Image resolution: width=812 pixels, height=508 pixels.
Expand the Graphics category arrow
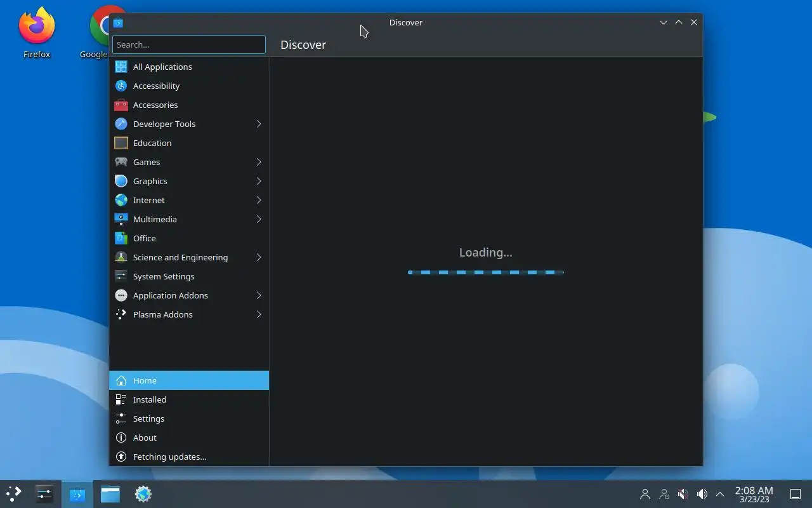[259, 181]
